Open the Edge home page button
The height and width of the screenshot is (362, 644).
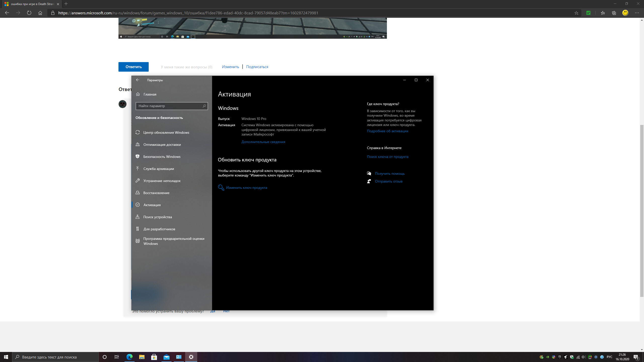coord(40,13)
